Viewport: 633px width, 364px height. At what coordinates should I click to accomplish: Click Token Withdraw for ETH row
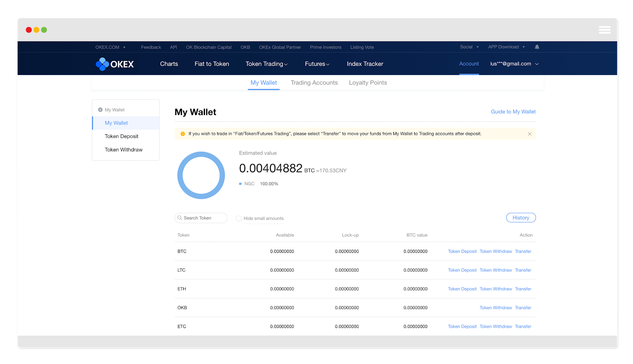[x=496, y=289]
